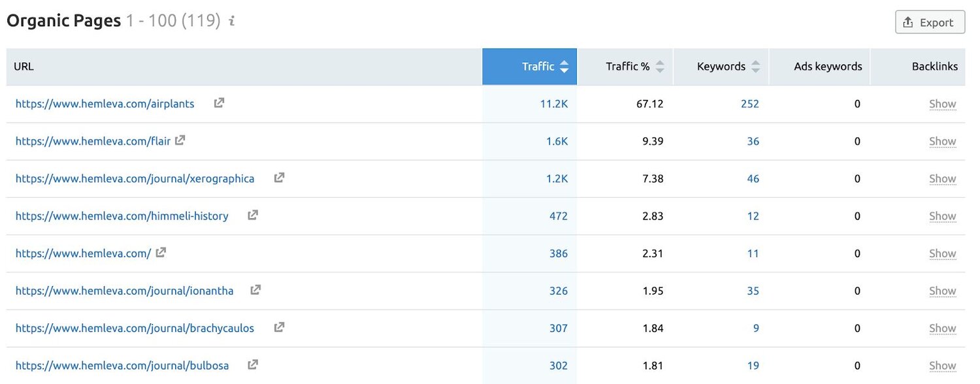Click external link icon for xerographica page

click(279, 178)
